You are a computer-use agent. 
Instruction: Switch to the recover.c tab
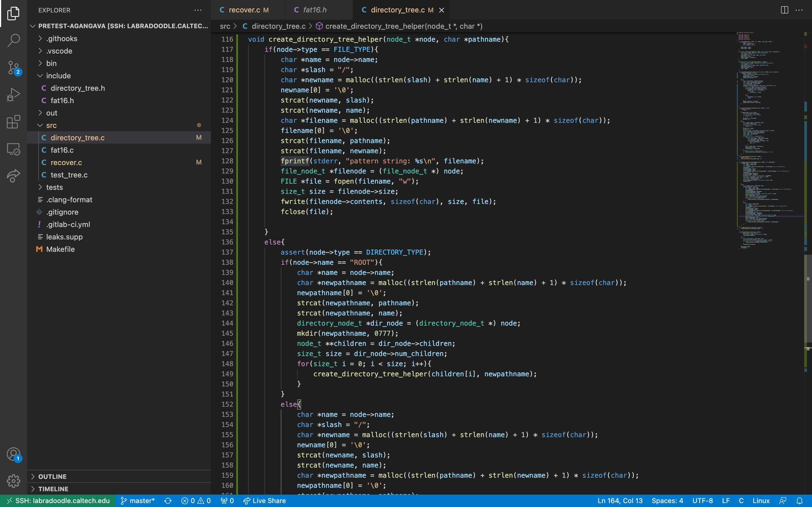tap(244, 10)
